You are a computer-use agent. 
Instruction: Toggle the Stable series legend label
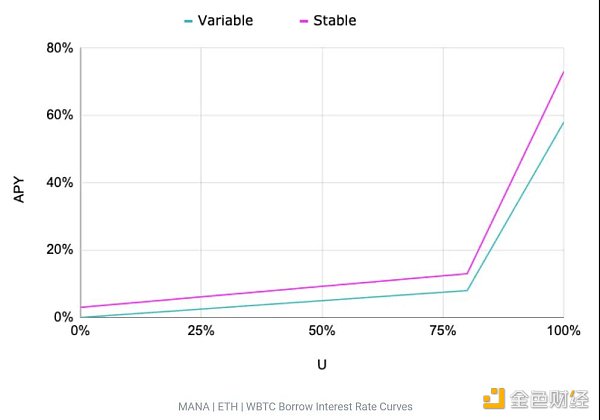[x=334, y=20]
